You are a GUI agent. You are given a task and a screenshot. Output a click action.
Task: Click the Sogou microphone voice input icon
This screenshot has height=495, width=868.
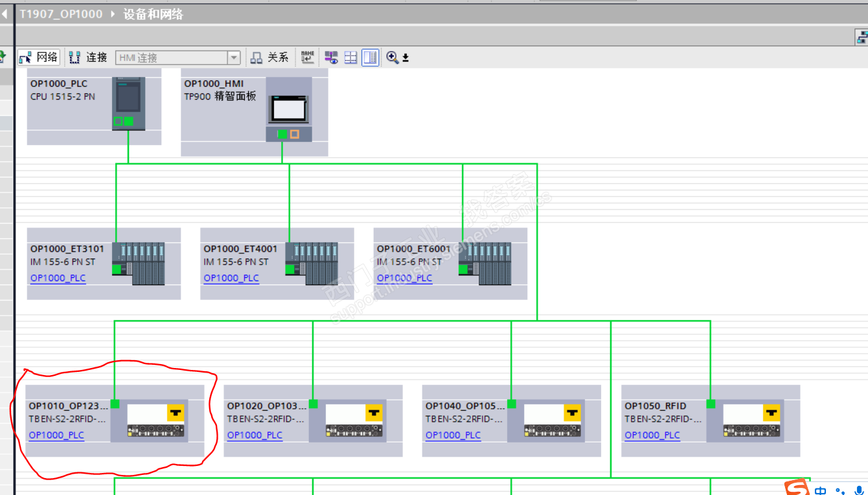click(x=859, y=490)
